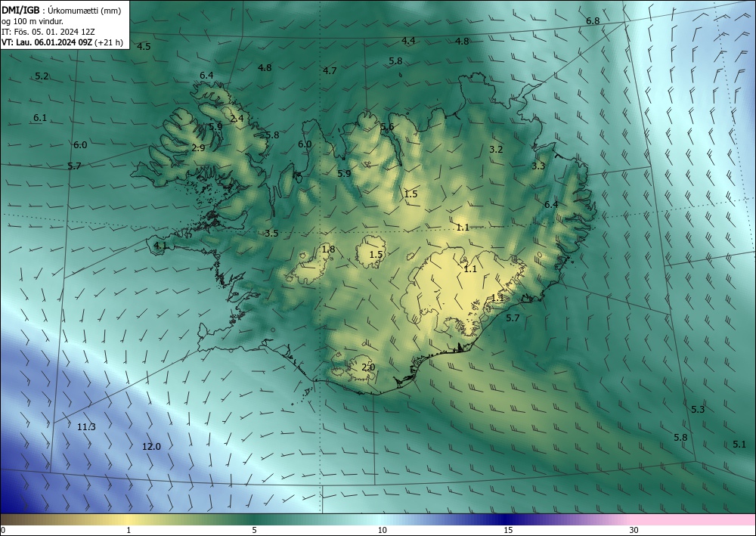
Task: Click the 3.2 value on the map
Action: pos(496,150)
